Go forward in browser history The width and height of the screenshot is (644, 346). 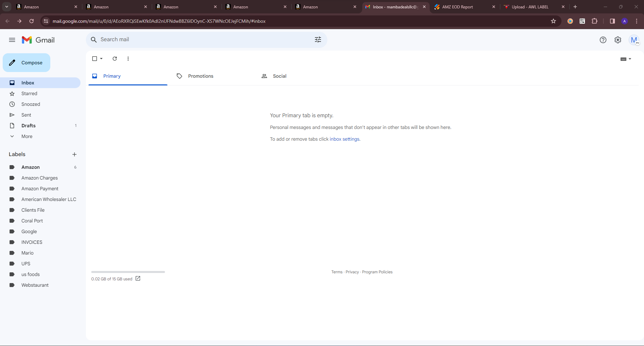point(19,21)
